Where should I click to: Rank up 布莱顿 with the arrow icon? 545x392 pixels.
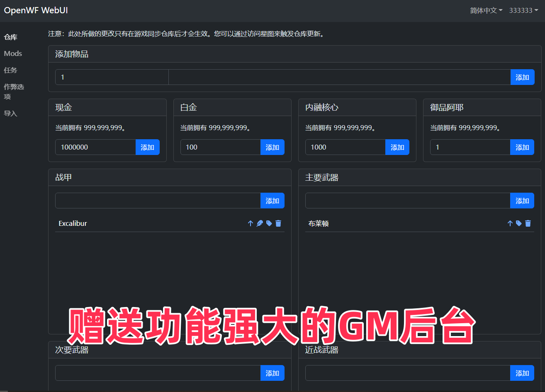[x=510, y=223]
